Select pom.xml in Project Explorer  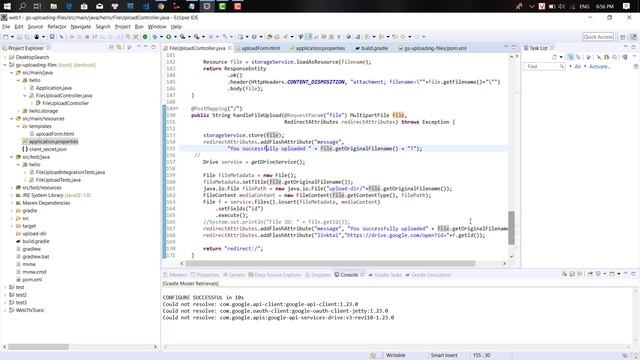tap(32, 280)
